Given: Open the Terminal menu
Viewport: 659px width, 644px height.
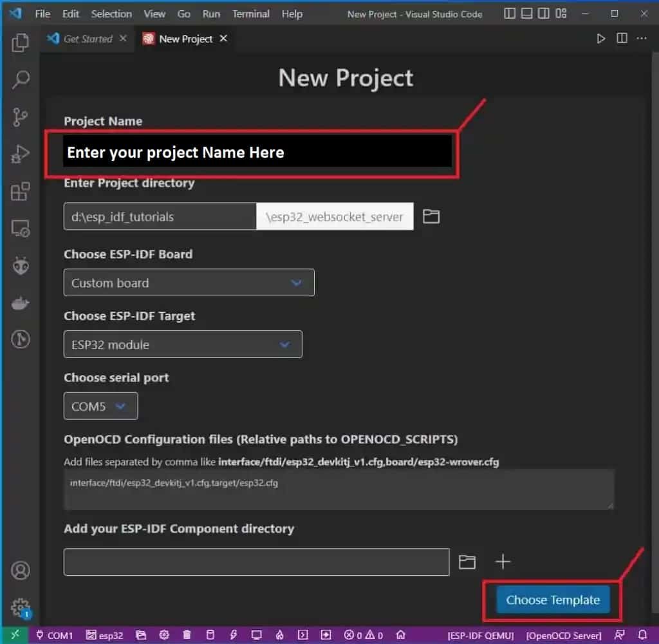Looking at the screenshot, I should tap(250, 14).
